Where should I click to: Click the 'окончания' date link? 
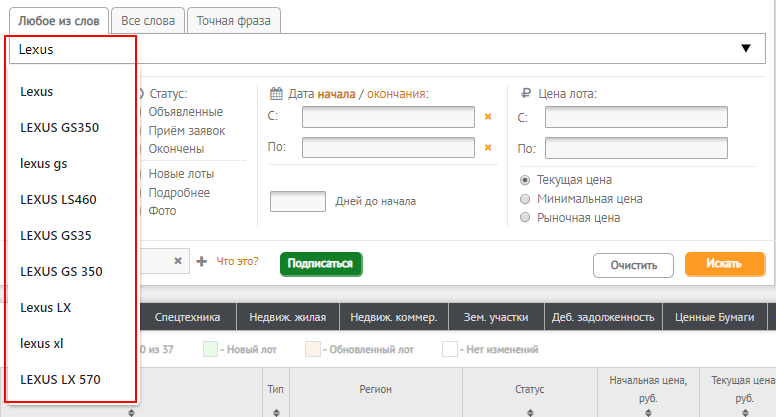tap(397, 93)
